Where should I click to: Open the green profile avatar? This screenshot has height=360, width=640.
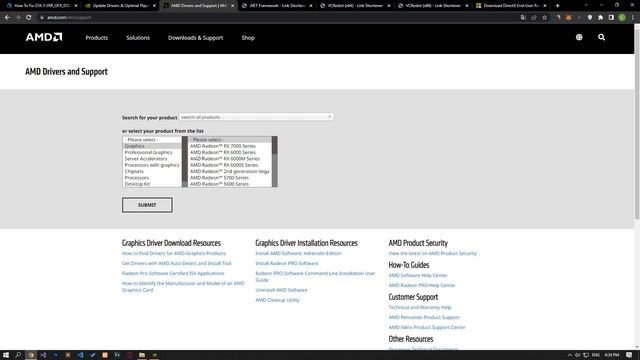click(622, 18)
